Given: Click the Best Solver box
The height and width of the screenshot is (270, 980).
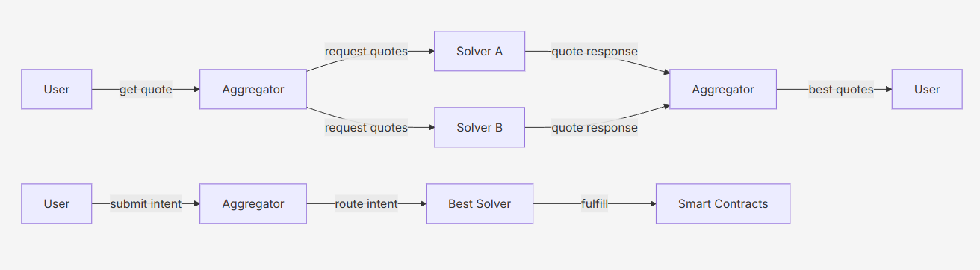Looking at the screenshot, I should 480,203.
